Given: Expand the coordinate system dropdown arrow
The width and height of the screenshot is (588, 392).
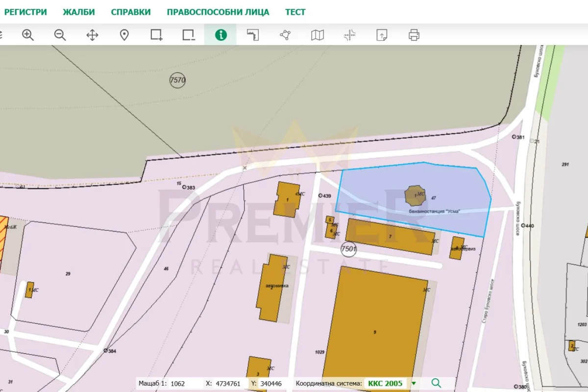Looking at the screenshot, I should pyautogui.click(x=414, y=383).
